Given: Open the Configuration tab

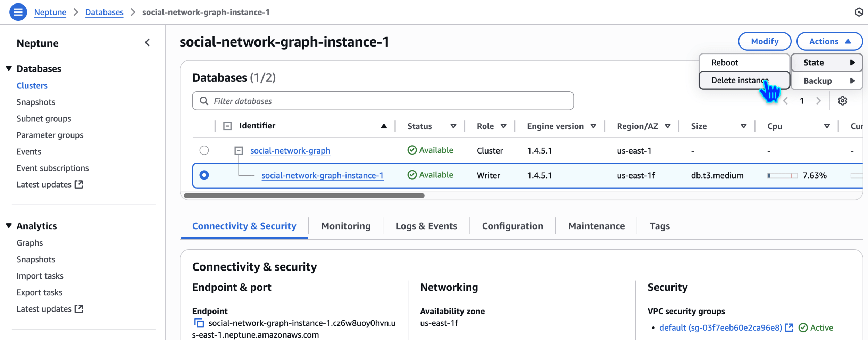Looking at the screenshot, I should 512,226.
